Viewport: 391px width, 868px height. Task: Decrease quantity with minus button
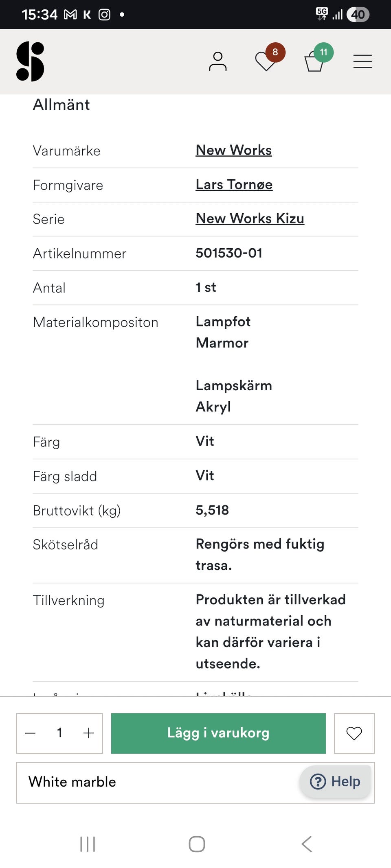click(x=31, y=733)
